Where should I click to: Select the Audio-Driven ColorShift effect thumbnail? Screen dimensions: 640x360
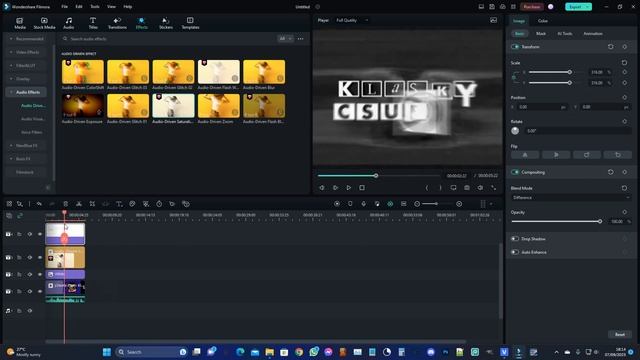(x=83, y=72)
